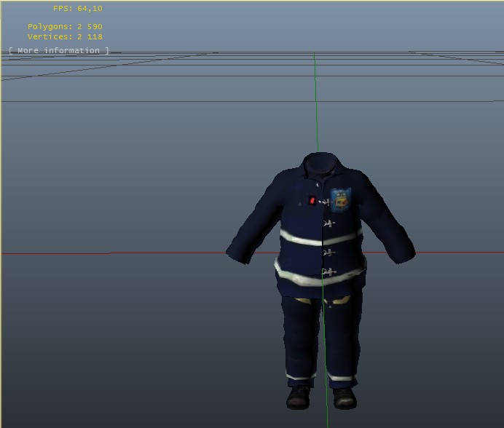This screenshot has width=504, height=428.
Task: Select the FPS: 64,10 readout
Action: (78, 8)
